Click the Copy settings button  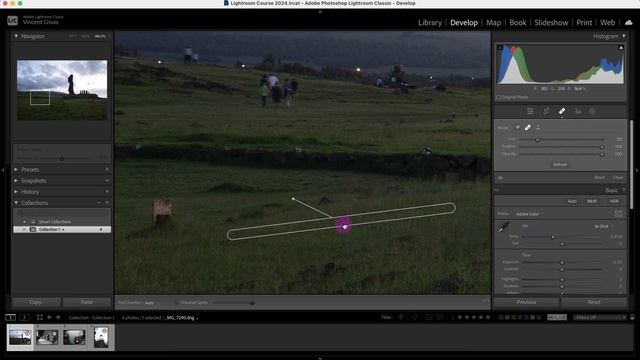click(36, 302)
